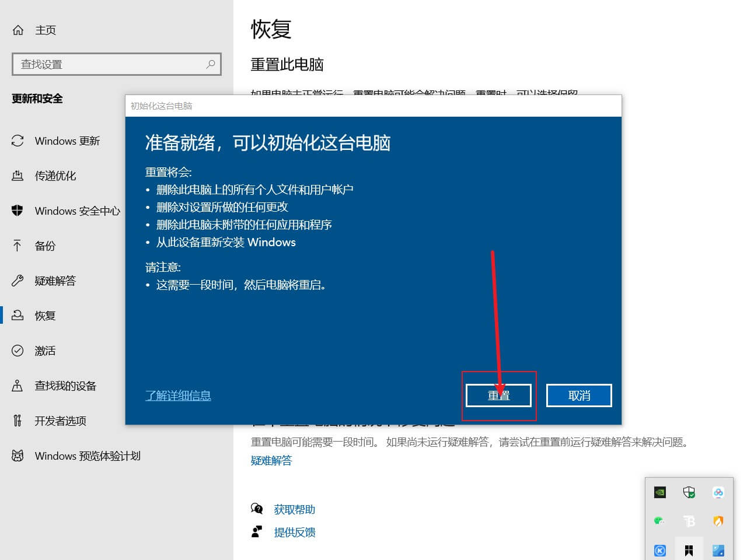Open the Baidu Netdisk cloud tray icon

tap(718, 492)
